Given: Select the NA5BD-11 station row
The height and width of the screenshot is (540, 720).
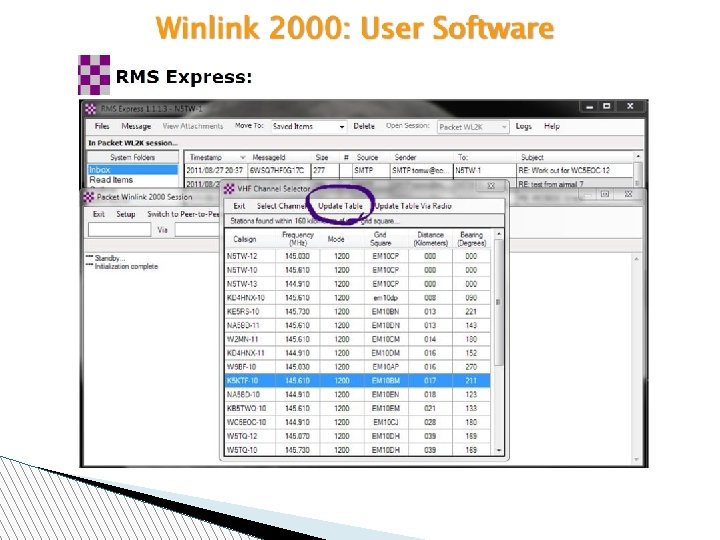Looking at the screenshot, I should coord(358,325).
